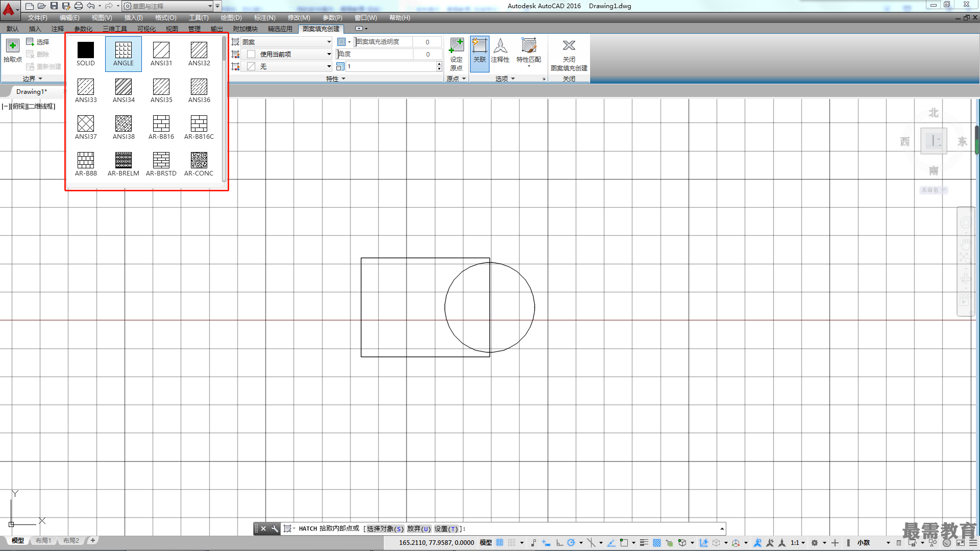Open the 文件(F) menu
Viewport: 980px width, 551px height.
38,17
